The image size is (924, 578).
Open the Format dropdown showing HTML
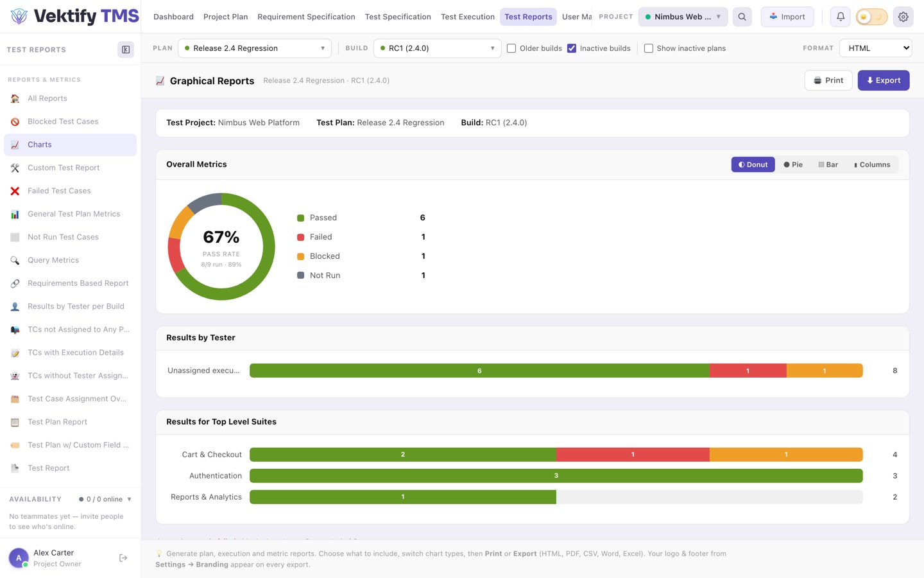[876, 48]
